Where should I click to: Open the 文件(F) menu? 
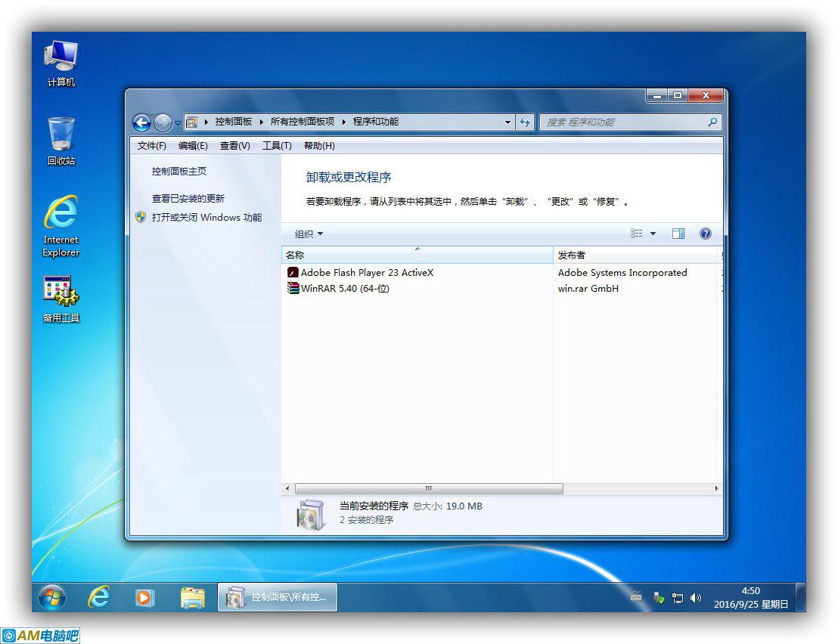click(152, 146)
